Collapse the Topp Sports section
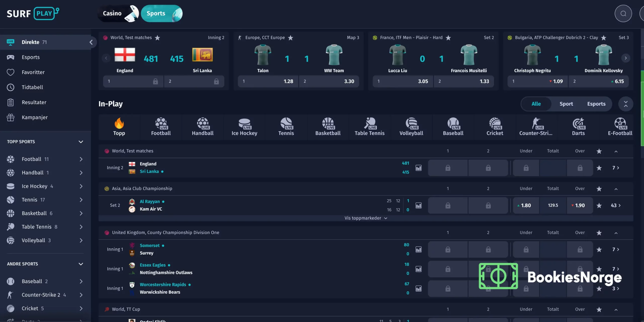 (x=81, y=142)
